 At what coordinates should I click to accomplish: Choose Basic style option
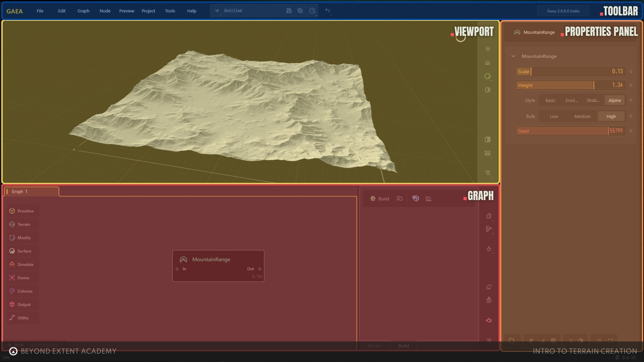click(x=550, y=100)
